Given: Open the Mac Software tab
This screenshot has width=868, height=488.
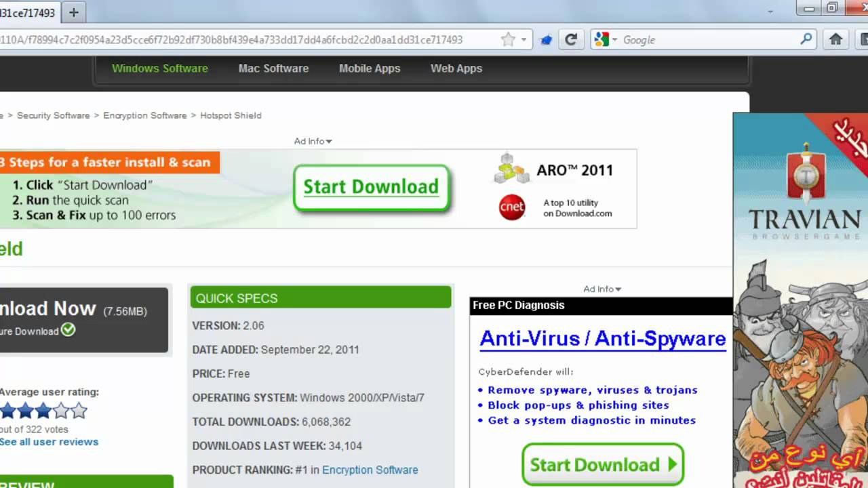Looking at the screenshot, I should pos(273,68).
